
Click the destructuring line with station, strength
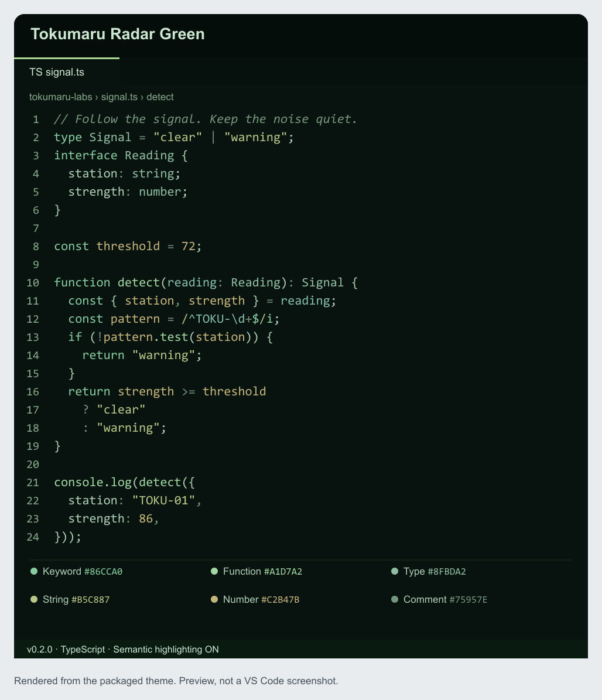pos(202,301)
